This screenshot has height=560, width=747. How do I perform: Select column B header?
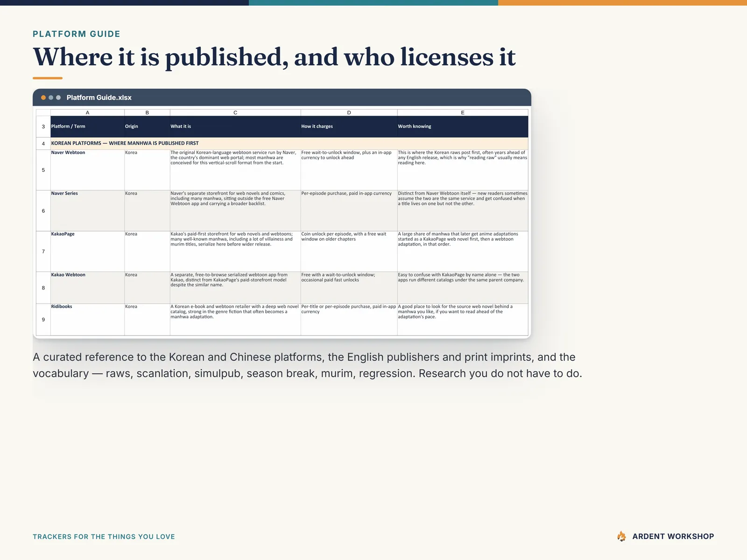click(147, 112)
